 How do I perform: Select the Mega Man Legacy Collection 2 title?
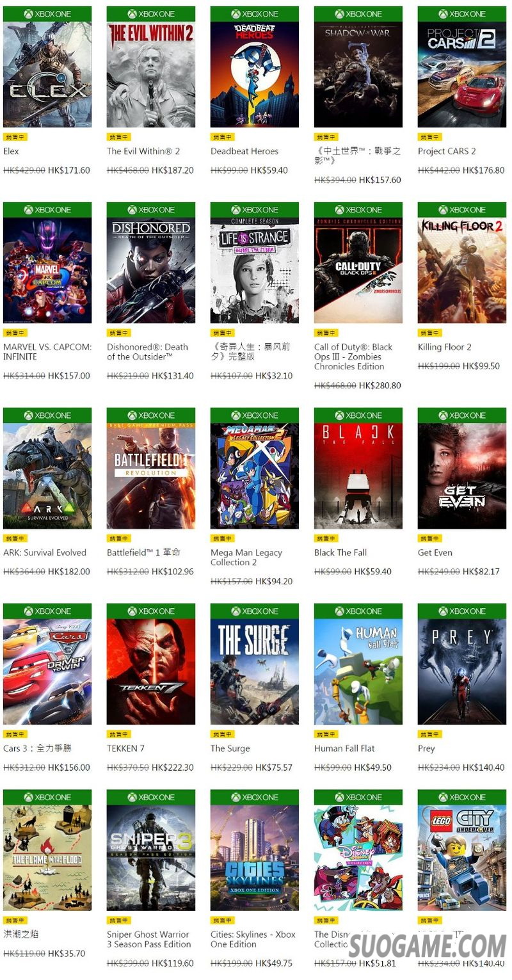[x=246, y=558]
